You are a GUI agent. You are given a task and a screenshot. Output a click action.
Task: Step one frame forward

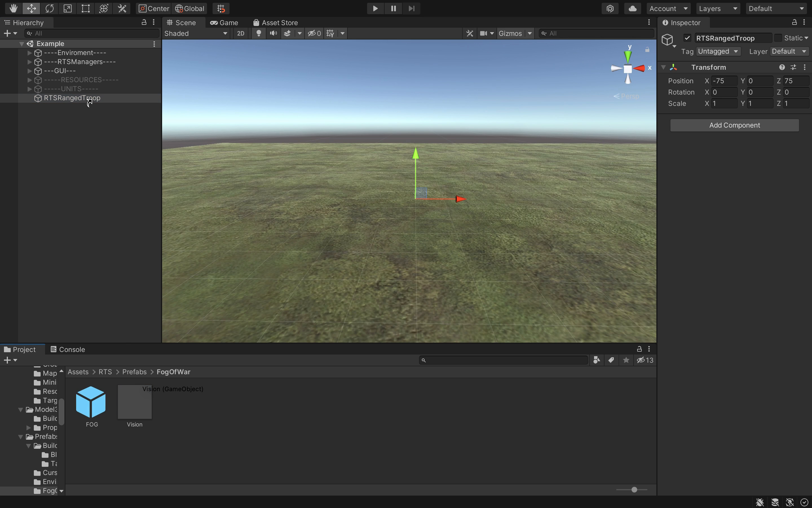pyautogui.click(x=412, y=8)
